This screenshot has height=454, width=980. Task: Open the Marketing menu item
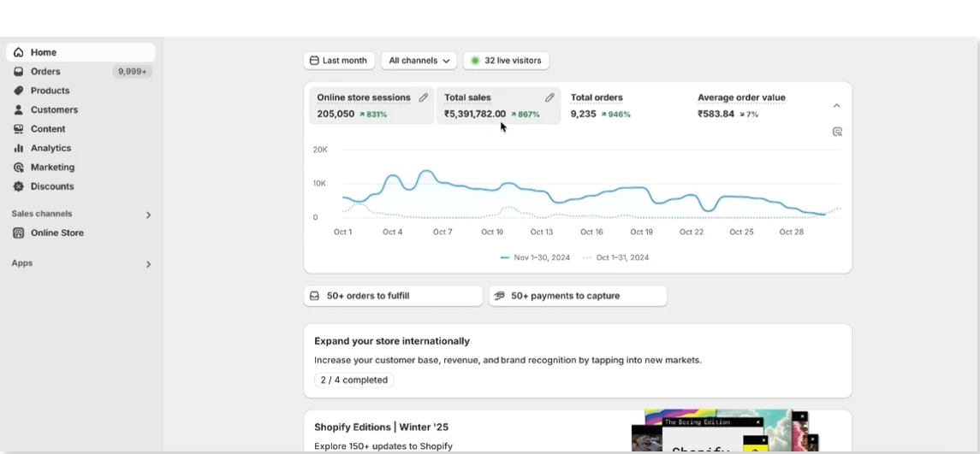[x=80, y=168]
